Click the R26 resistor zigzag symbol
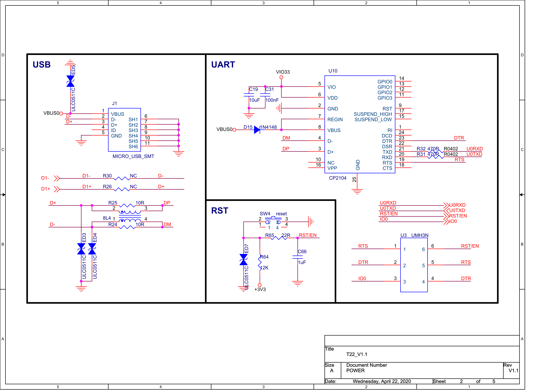The image size is (555, 392). coord(122,189)
